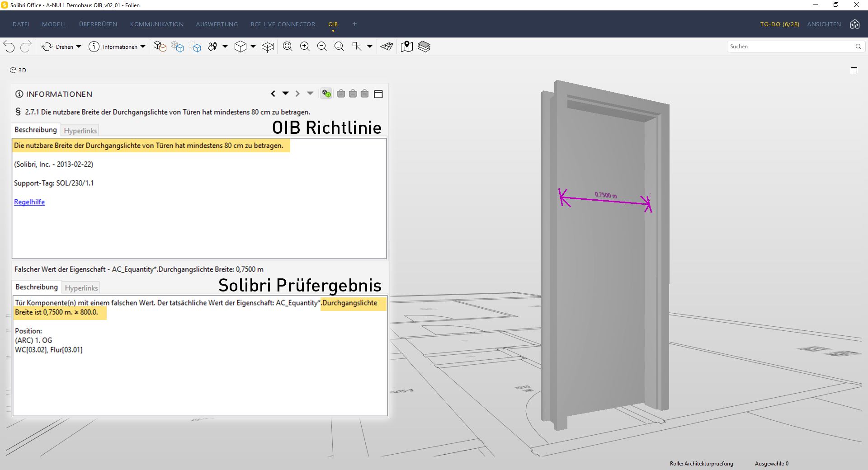Go forward with the right chevron in Informationen
Image resolution: width=868 pixels, height=470 pixels.
(x=297, y=94)
